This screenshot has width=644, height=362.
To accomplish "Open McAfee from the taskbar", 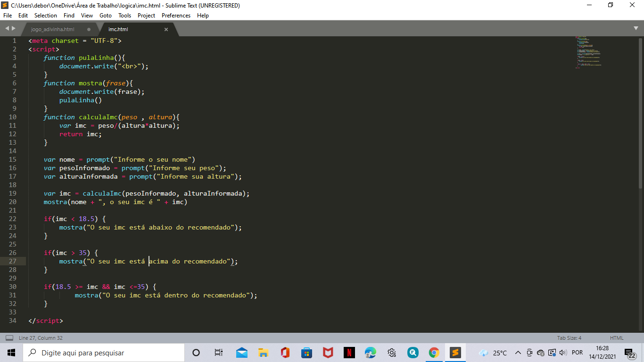I will coord(328,353).
